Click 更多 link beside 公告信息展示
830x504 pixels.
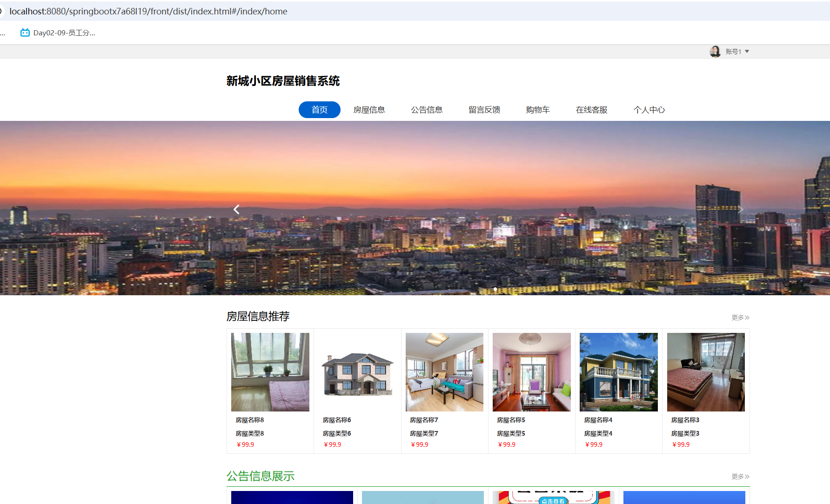pos(740,477)
